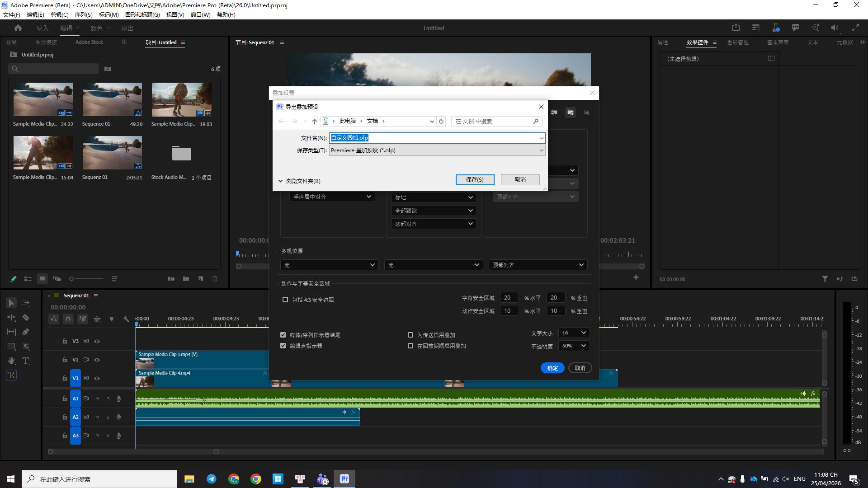Open the feedback speech bubble icon
The height and width of the screenshot is (488, 868).
pyautogui.click(x=796, y=28)
